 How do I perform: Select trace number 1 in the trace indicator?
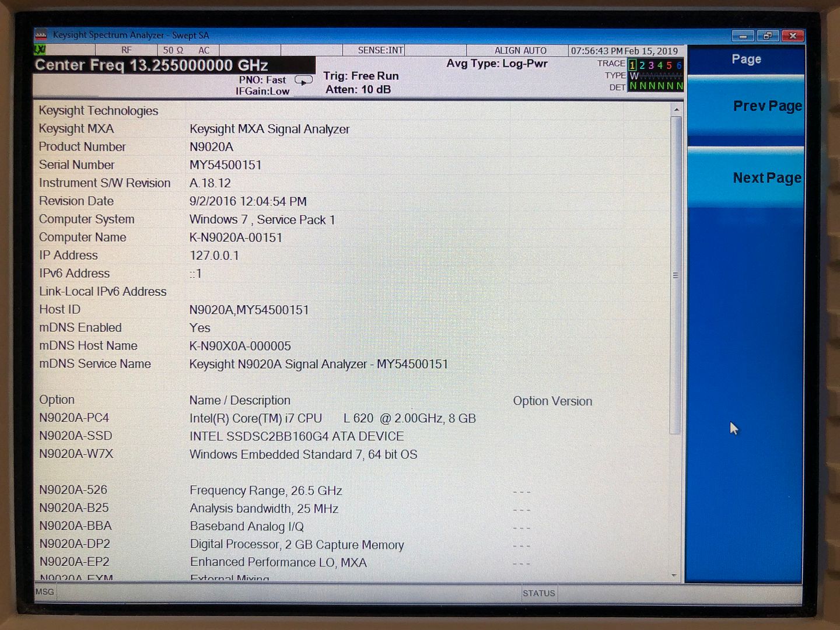coord(632,65)
